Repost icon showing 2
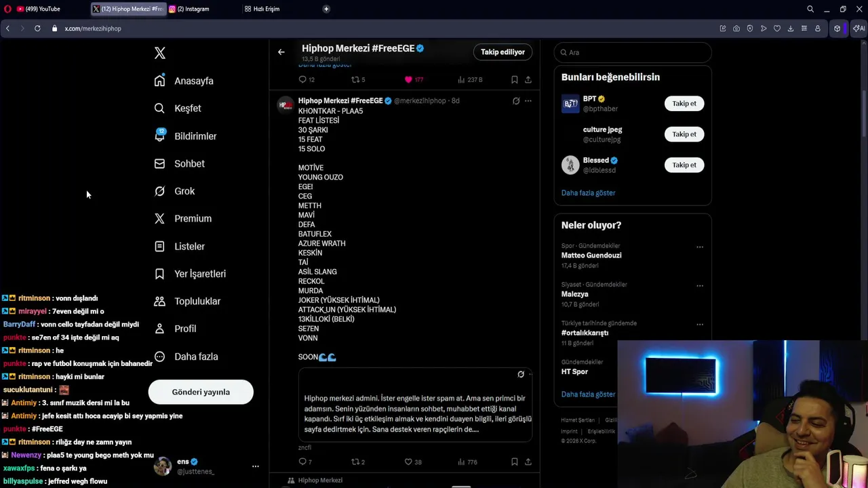Screen dimensions: 868x488 pyautogui.click(x=357, y=462)
